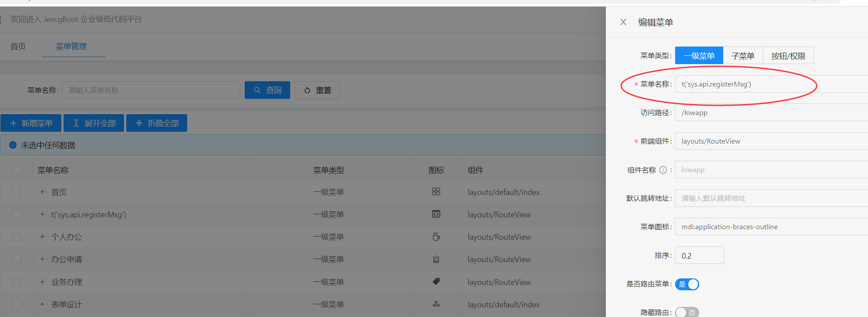Click the 前端组件 field
This screenshot has width=868, height=317.
[772, 141]
